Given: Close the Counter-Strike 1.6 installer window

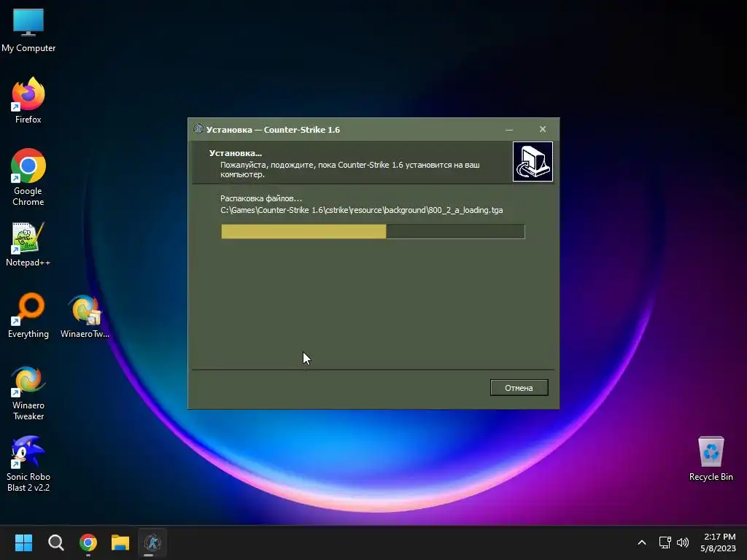Looking at the screenshot, I should tap(543, 130).
